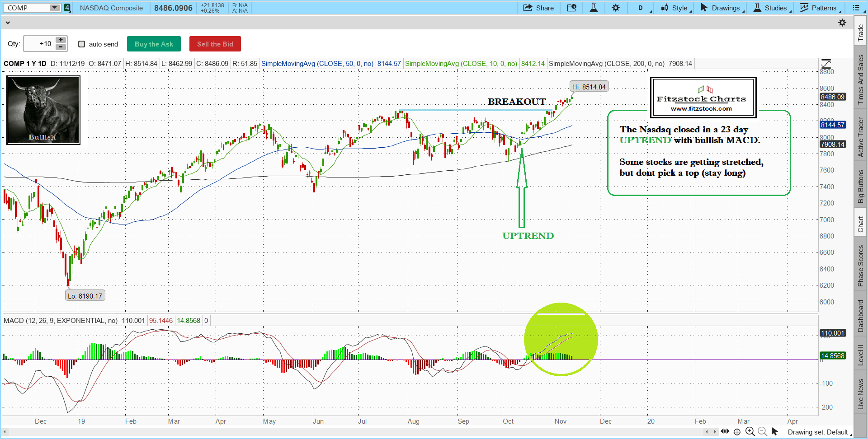Select the pointer cursor tool at bottom right
Image resolution: width=868 pixels, height=439 pixels.
click(x=774, y=431)
